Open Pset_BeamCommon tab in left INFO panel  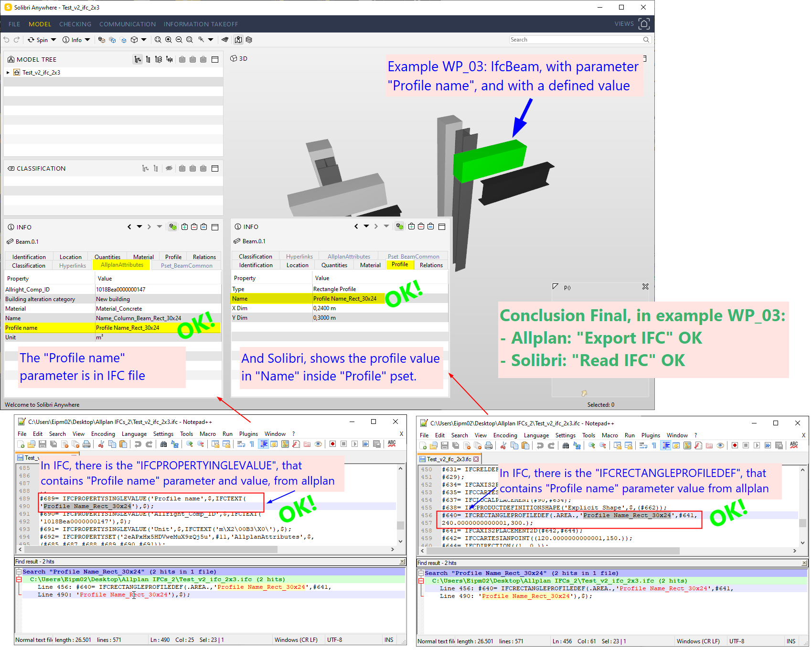[x=187, y=266]
